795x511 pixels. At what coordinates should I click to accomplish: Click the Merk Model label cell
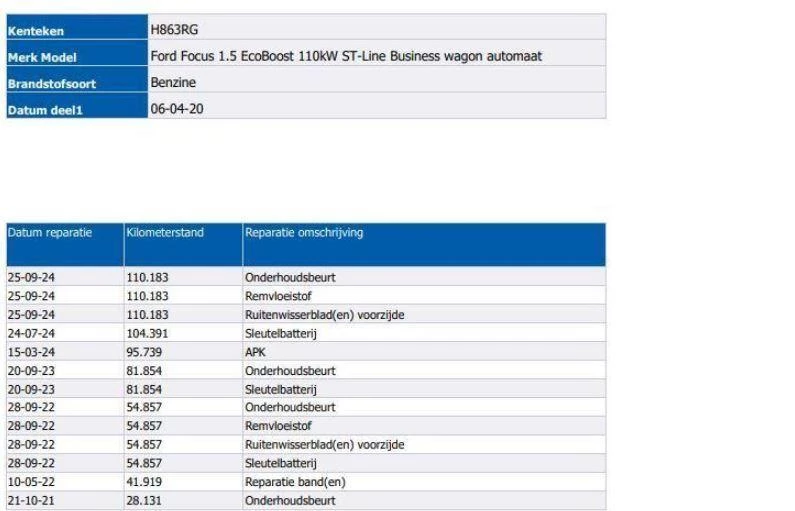click(x=77, y=53)
